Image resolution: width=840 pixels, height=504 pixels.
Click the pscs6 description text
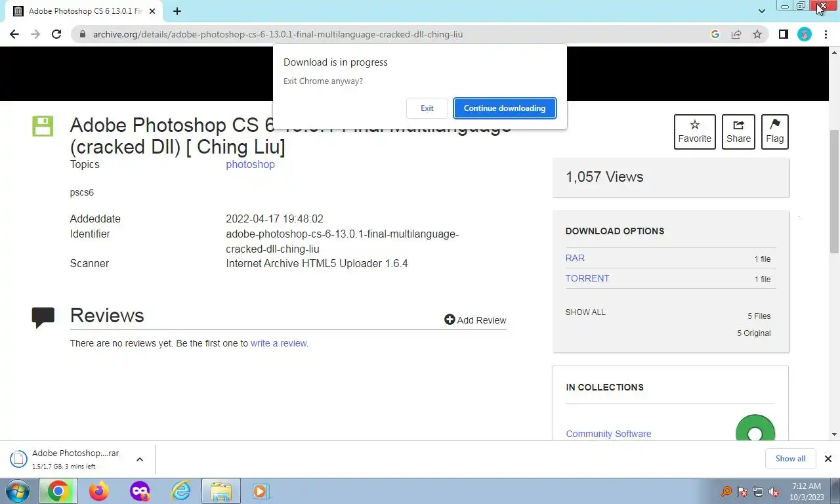pyautogui.click(x=82, y=192)
